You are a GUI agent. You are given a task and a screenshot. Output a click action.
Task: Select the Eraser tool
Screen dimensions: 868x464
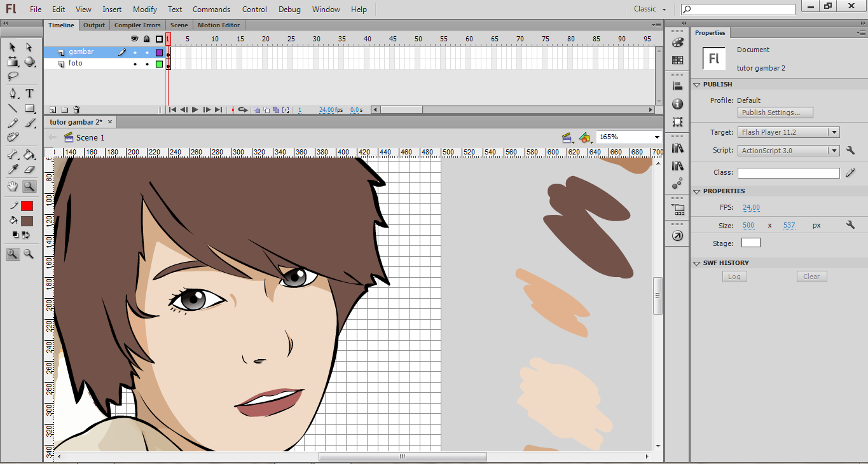[29, 169]
